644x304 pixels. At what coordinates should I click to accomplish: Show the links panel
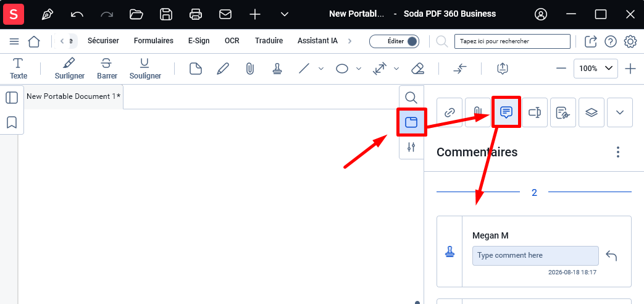pyautogui.click(x=450, y=112)
